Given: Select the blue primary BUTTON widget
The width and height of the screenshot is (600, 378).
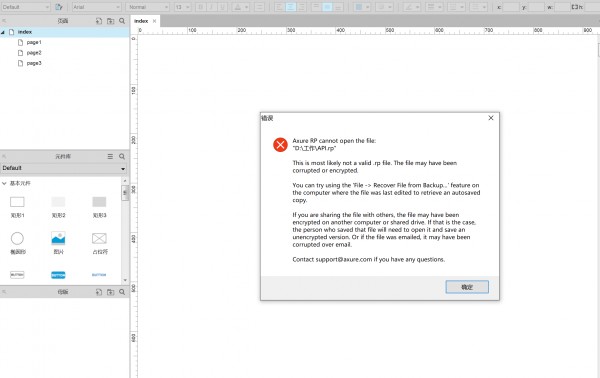Looking at the screenshot, I should click(x=58, y=275).
